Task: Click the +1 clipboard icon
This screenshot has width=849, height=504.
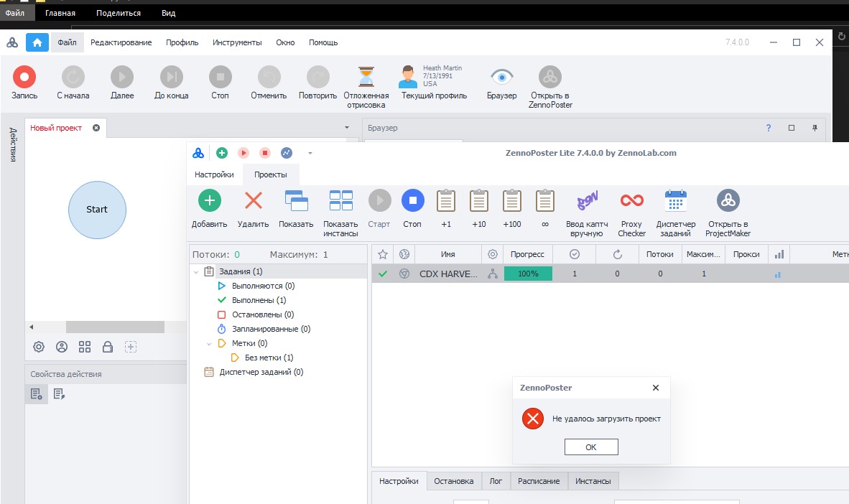Action: [445, 200]
